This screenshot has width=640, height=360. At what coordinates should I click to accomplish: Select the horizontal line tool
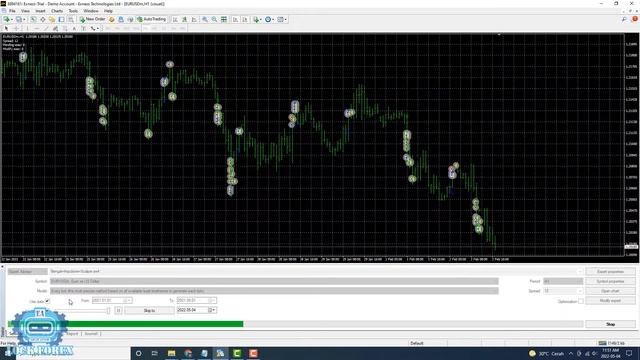[37, 28]
